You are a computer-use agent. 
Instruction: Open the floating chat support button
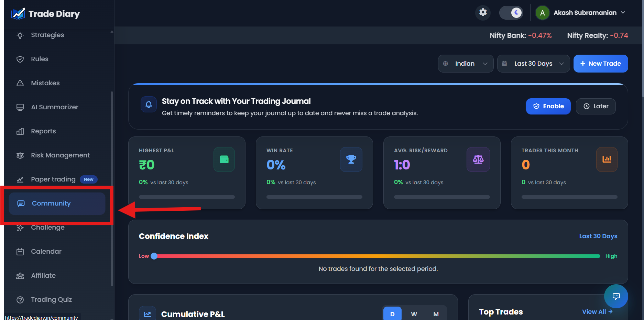[616, 296]
